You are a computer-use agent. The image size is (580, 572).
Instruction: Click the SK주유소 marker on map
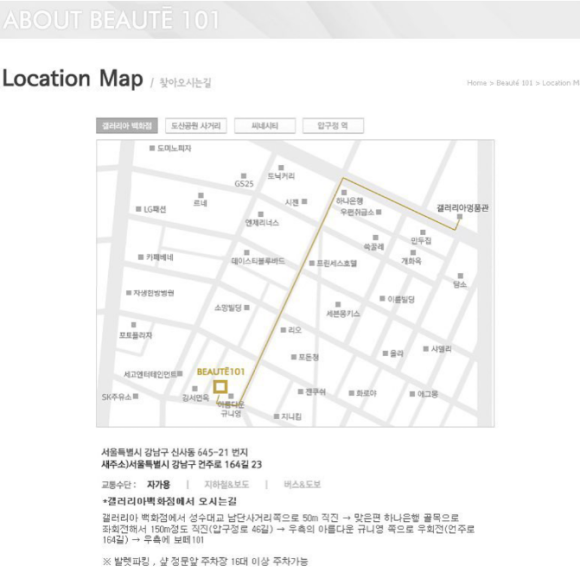tap(136, 396)
